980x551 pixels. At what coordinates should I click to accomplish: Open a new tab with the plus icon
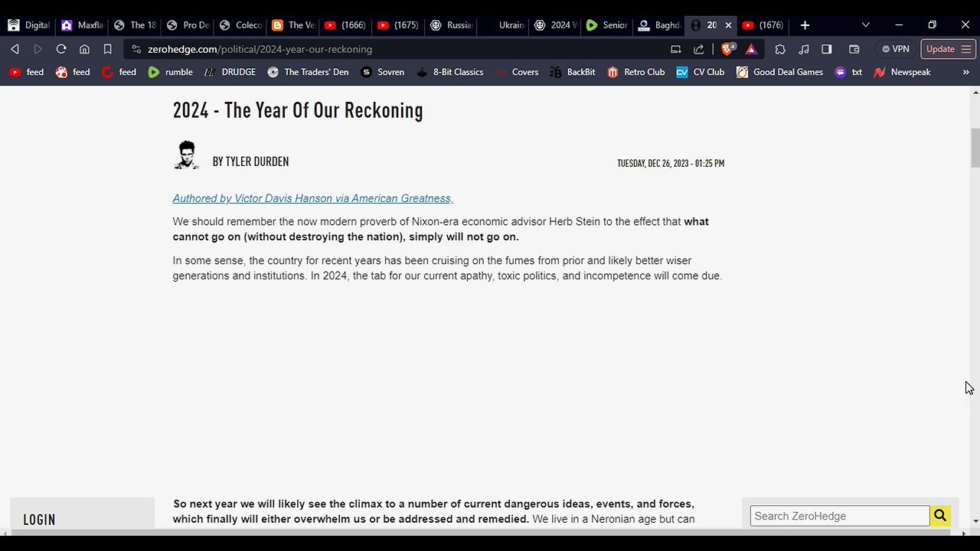click(x=805, y=25)
